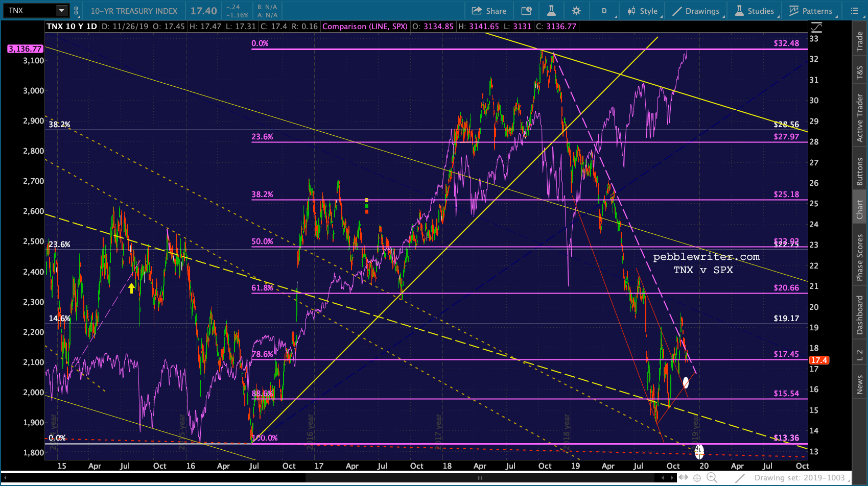Click the flask icon in toolbar

coord(551,11)
